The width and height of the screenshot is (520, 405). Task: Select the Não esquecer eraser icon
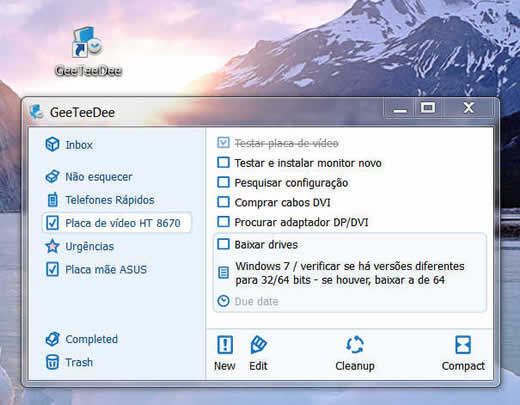coord(52,176)
